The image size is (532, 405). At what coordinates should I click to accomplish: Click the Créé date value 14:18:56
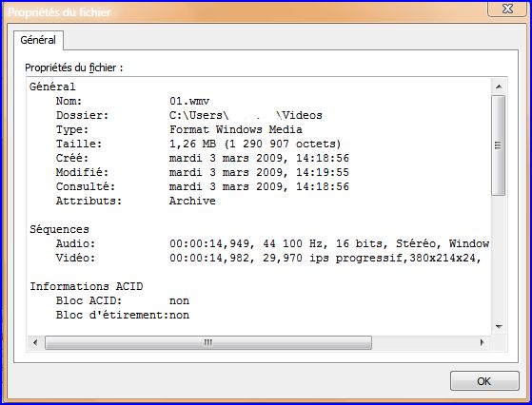click(323, 158)
